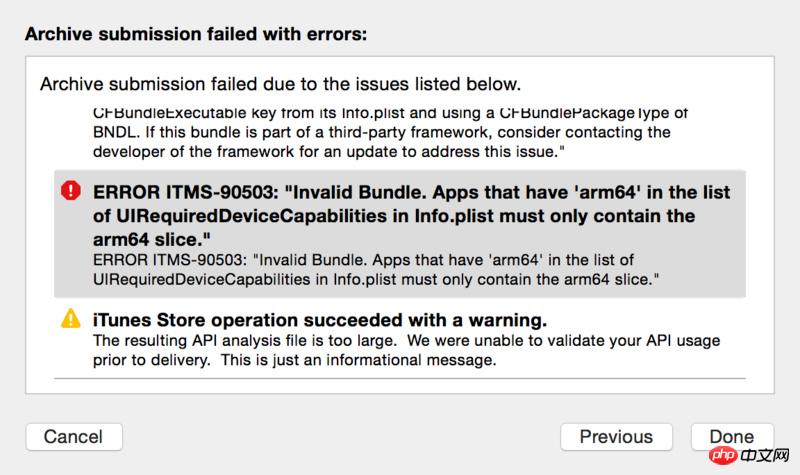Click the php logo watermark

pyautogui.click(x=719, y=457)
